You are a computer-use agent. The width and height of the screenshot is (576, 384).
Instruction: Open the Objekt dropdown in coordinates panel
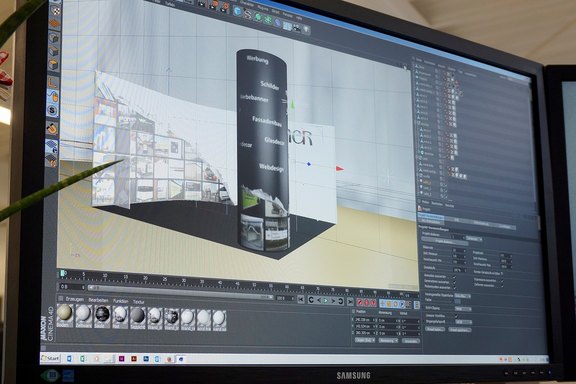tap(365, 340)
